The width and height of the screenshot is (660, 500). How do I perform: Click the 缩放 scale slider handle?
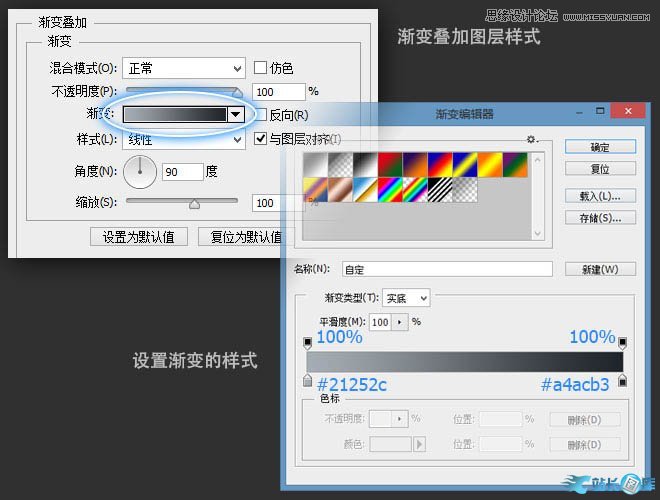pos(194,204)
